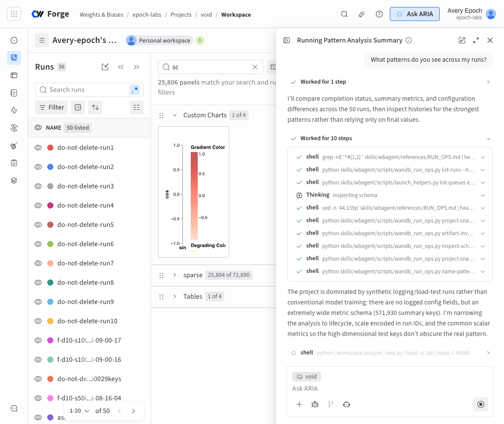Screen dimensions: 504x424
Task: Open the lightning bolt automations icon in the sidebar
Action: 14,110
